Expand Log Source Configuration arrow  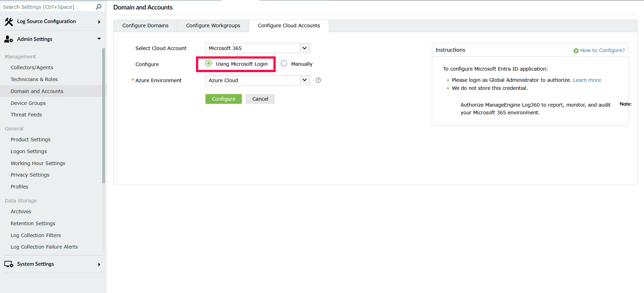tap(99, 22)
